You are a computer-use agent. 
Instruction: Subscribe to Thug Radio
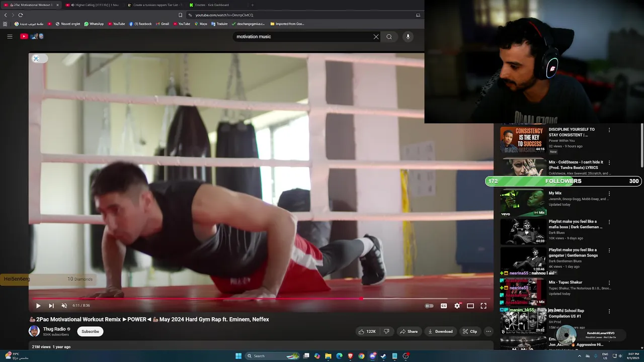click(90, 331)
